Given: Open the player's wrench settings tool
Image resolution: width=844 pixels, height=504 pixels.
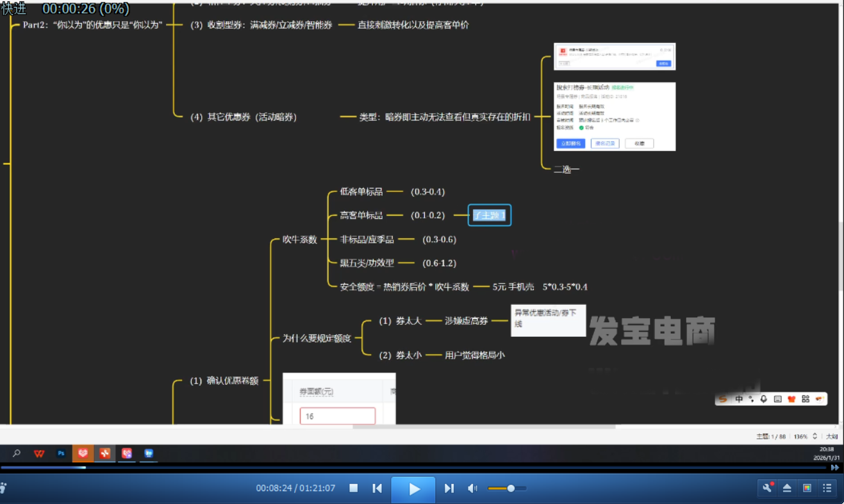Looking at the screenshot, I should point(767,488).
